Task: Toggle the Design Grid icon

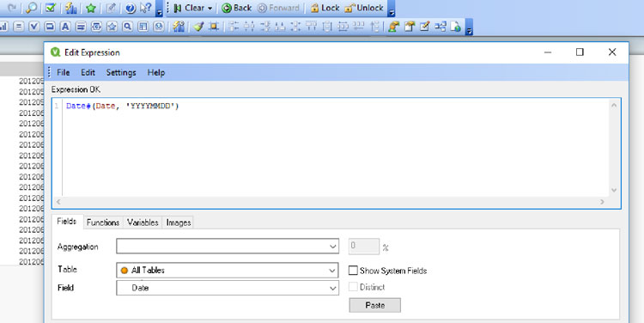Action: point(214,27)
